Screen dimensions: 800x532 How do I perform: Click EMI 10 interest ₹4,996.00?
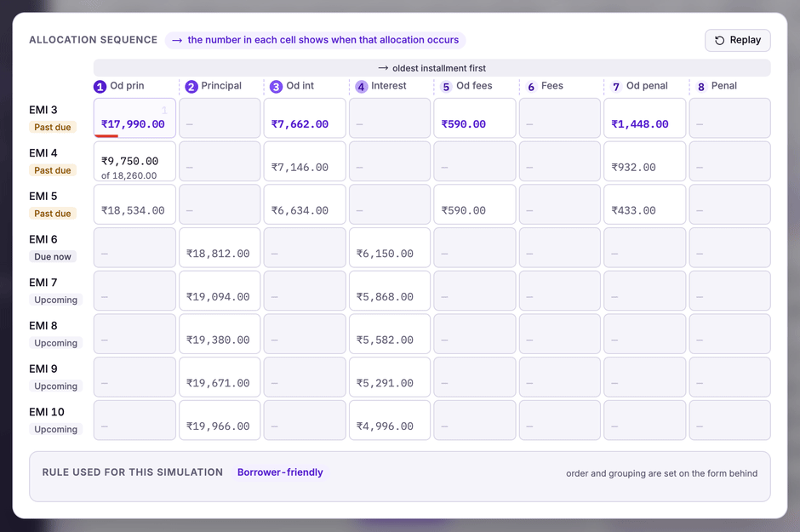(x=390, y=420)
